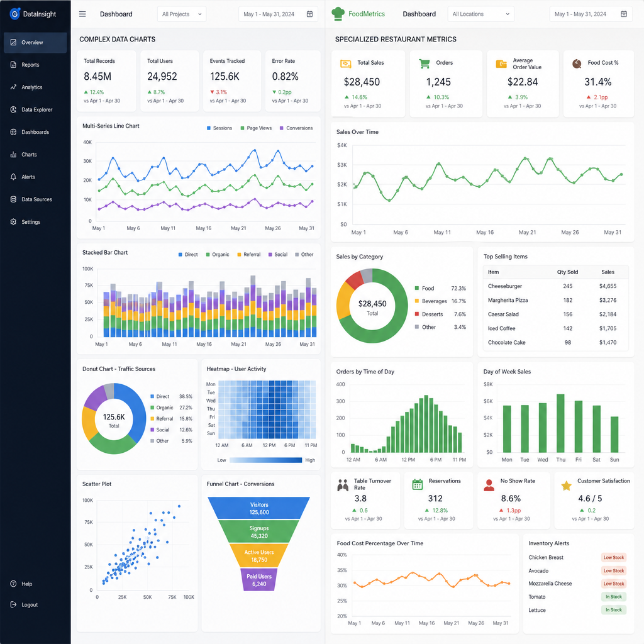Go to Reports in the sidebar
The image size is (644, 644).
coord(35,65)
